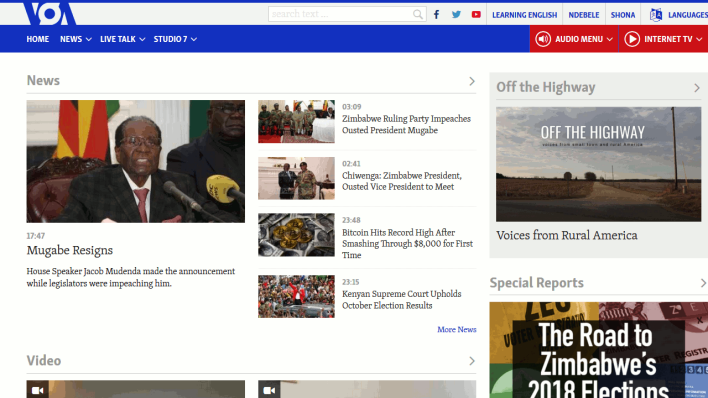Click the Internet TV label
Viewport: 708px width, 398px height.
point(668,39)
